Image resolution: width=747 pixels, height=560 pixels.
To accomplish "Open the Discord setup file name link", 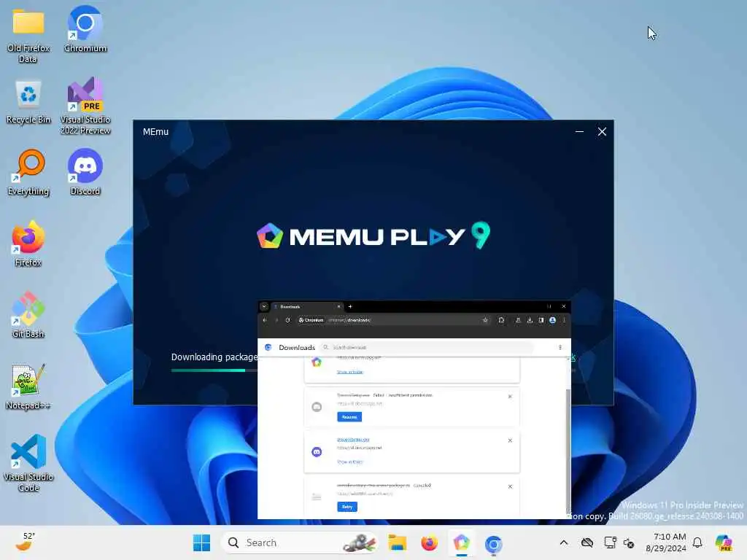I will 353,440.
